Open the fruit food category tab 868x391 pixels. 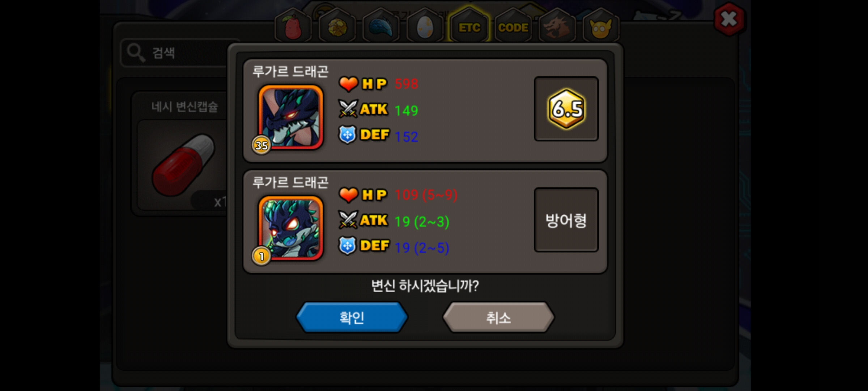point(293,26)
